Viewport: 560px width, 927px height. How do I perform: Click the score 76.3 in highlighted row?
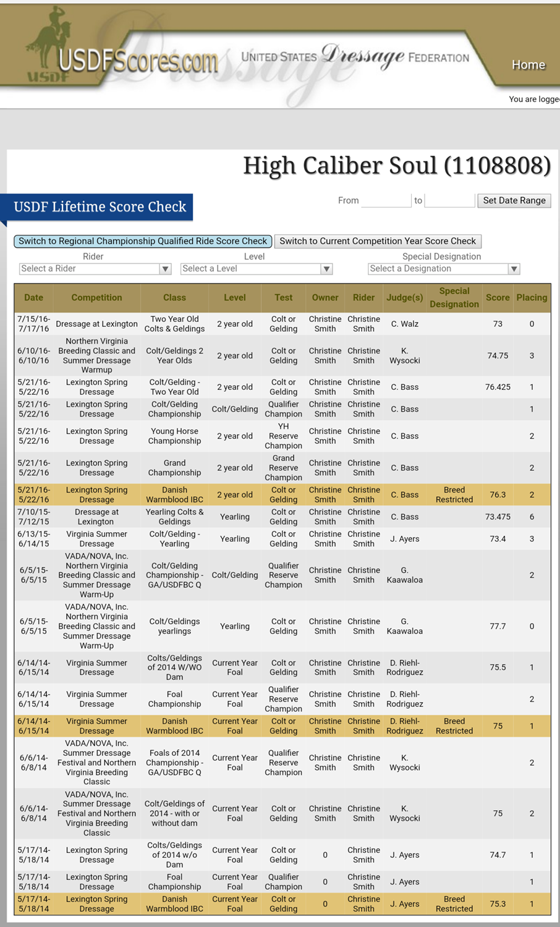[x=498, y=495]
